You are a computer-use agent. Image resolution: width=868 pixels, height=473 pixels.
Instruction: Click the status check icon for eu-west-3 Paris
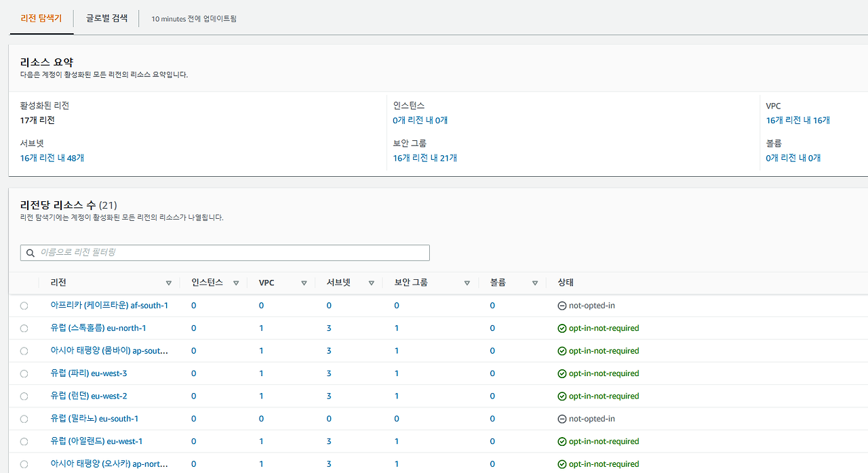click(561, 373)
